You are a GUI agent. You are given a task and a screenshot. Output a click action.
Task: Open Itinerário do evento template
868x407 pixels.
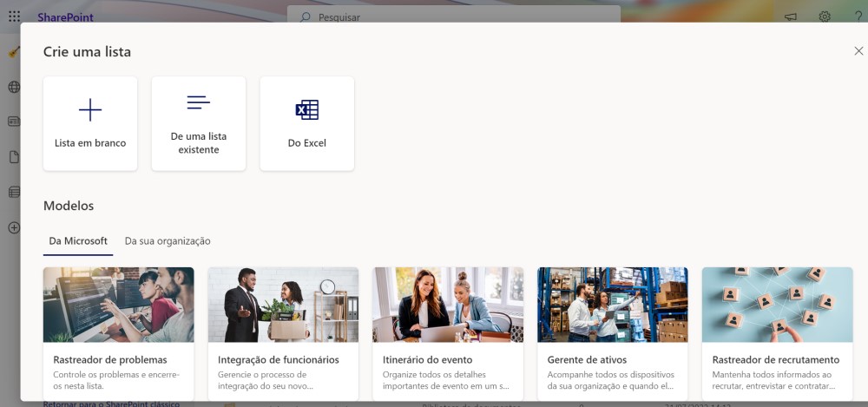click(448, 333)
